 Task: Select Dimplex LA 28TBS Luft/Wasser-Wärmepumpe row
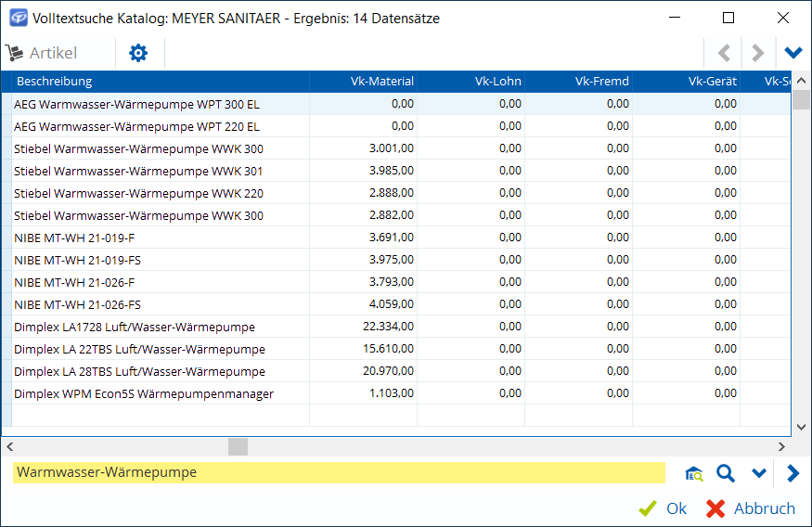pyautogui.click(x=396, y=371)
